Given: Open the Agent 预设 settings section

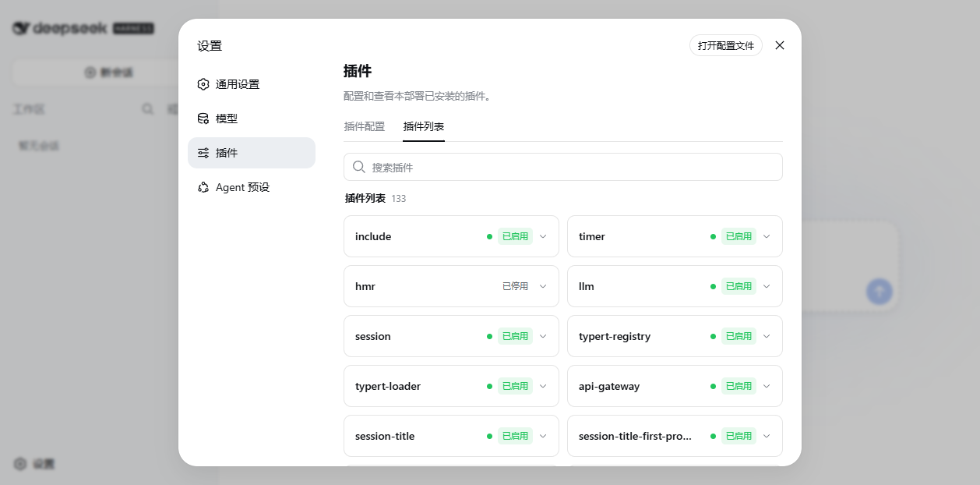Looking at the screenshot, I should [252, 187].
